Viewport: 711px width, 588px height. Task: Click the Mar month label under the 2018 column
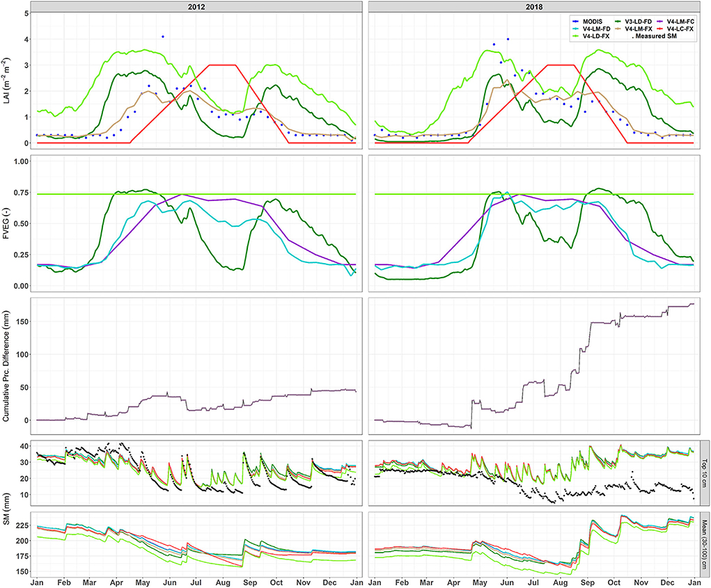tap(426, 582)
